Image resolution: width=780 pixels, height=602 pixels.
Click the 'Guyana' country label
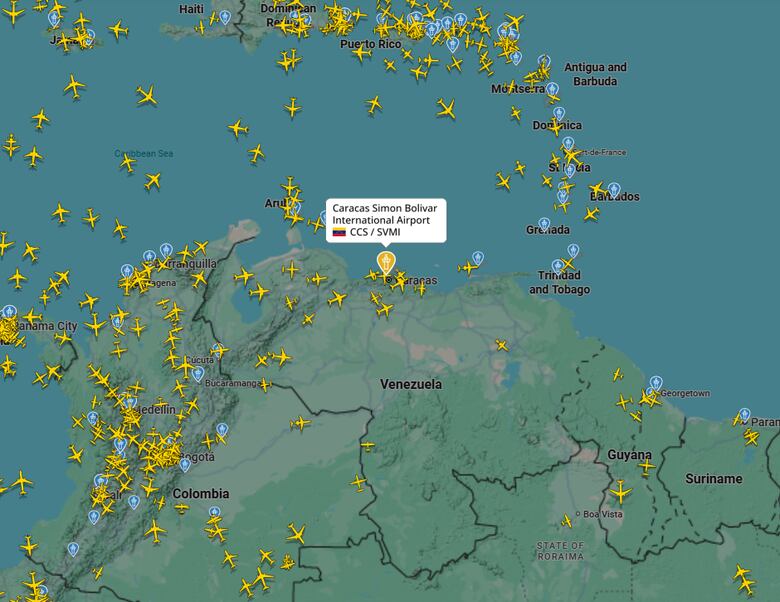[629, 455]
